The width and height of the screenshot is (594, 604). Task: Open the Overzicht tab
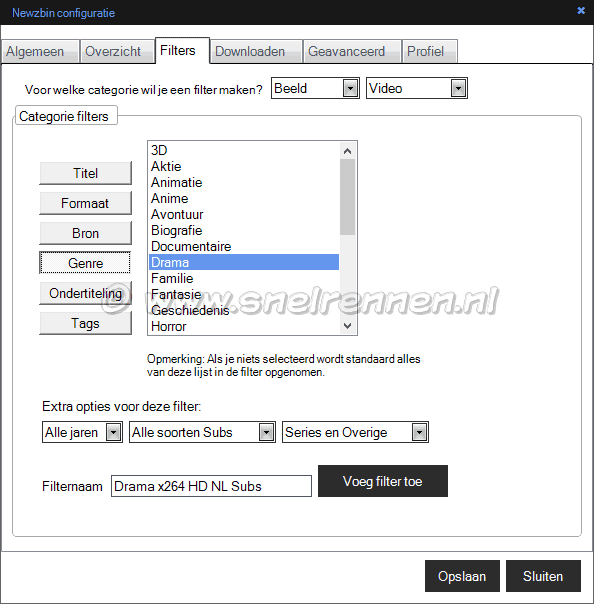tap(117, 51)
